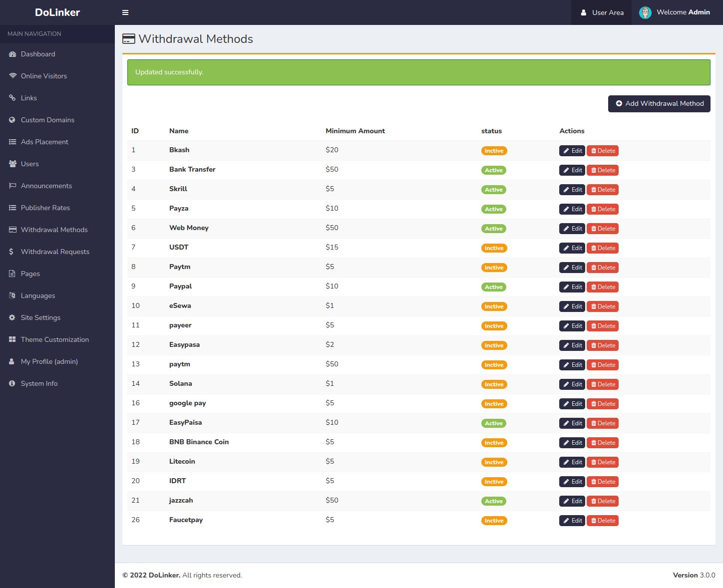Screen dimensions: 723x588
Task: Click the Online Visitors wifi icon
Action: coord(12,76)
